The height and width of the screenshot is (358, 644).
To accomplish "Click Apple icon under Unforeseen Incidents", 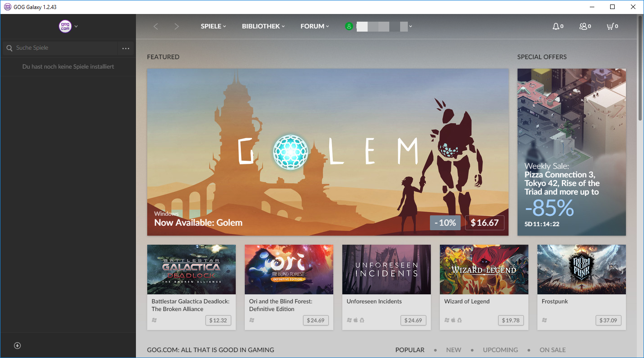I will (x=355, y=320).
